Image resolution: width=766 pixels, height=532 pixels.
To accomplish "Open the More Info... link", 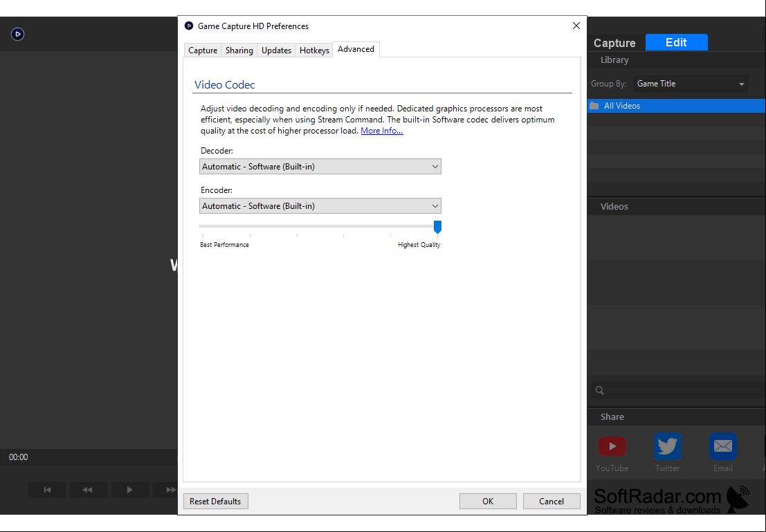I will (381, 131).
